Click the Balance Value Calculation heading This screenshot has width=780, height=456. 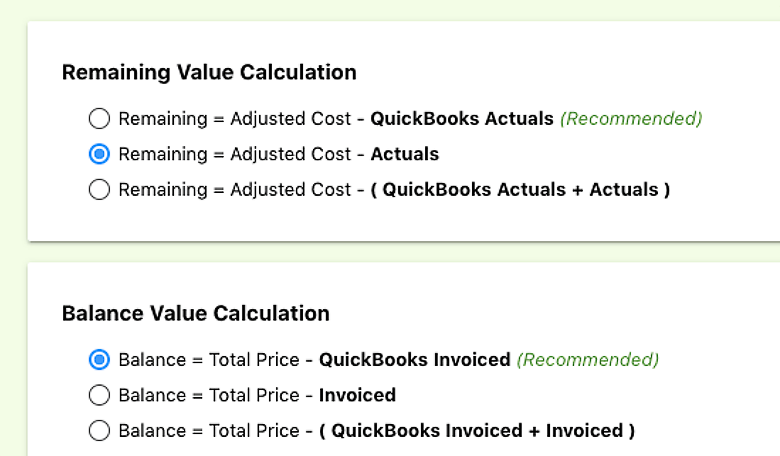[195, 313]
